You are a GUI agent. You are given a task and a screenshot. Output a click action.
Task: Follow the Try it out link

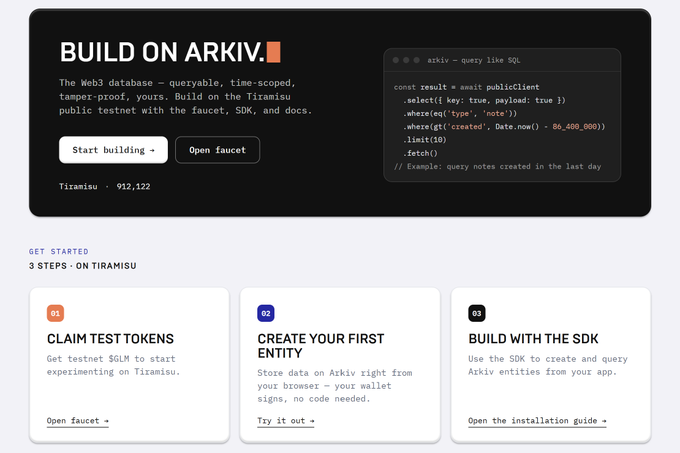[x=286, y=421]
